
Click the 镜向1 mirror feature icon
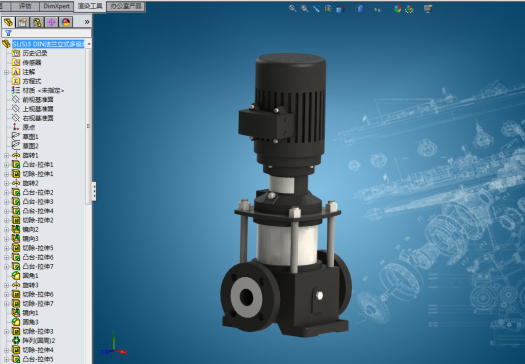16,313
